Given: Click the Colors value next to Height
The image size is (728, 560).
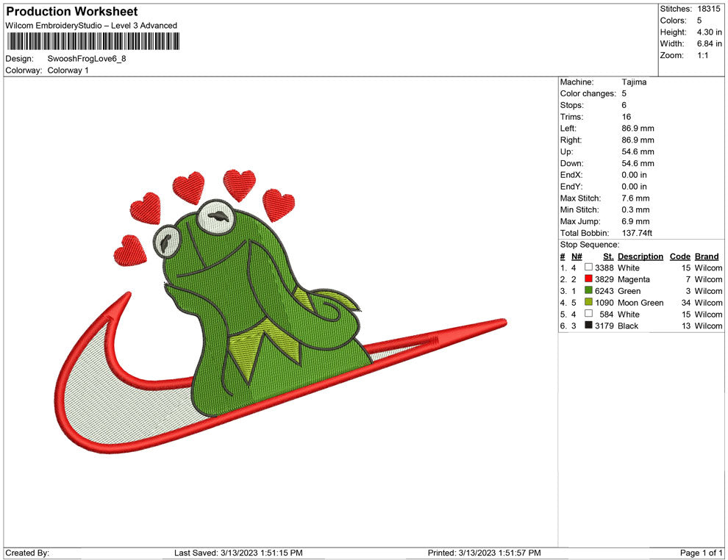Looking at the screenshot, I should pos(699,21).
